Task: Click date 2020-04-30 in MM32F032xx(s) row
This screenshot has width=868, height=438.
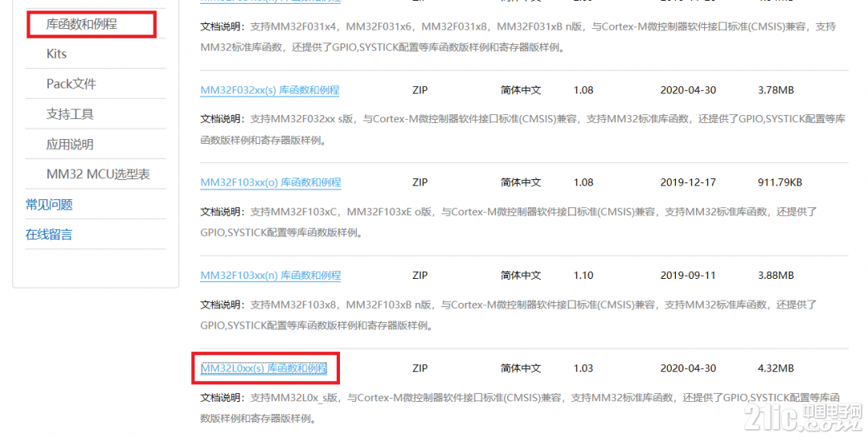Action: 688,90
